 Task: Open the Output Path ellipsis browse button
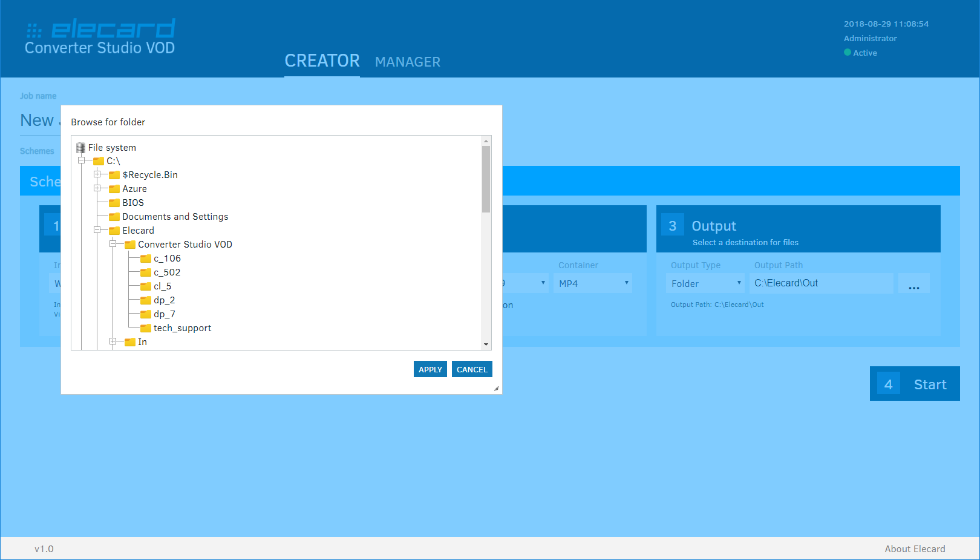tap(914, 283)
